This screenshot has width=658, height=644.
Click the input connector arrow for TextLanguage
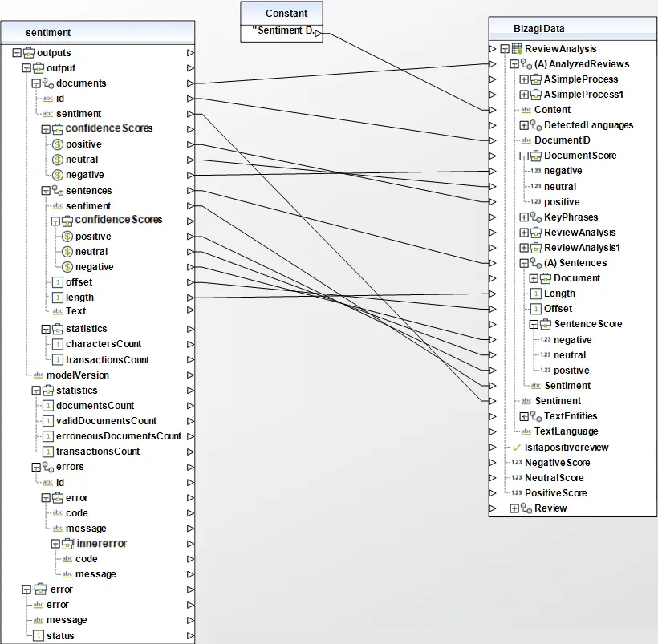click(x=493, y=431)
